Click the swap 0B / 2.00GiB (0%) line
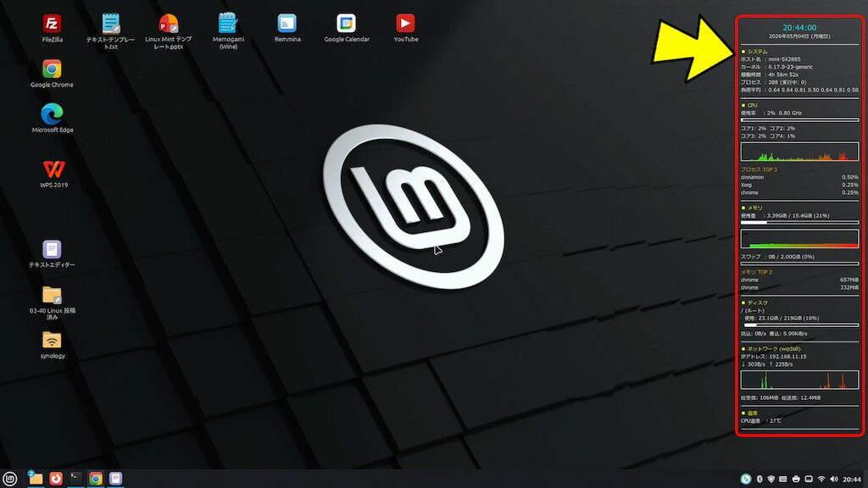This screenshot has width=868, height=488. pyautogui.click(x=778, y=257)
